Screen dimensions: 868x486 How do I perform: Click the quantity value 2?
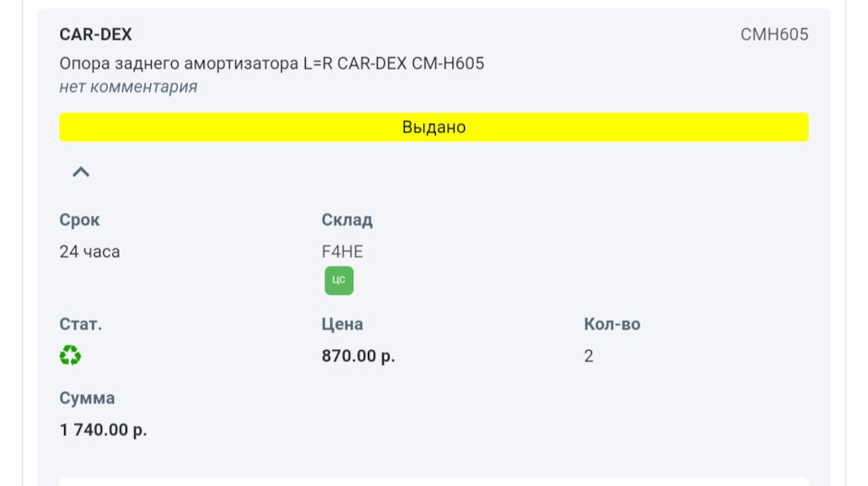(x=589, y=356)
